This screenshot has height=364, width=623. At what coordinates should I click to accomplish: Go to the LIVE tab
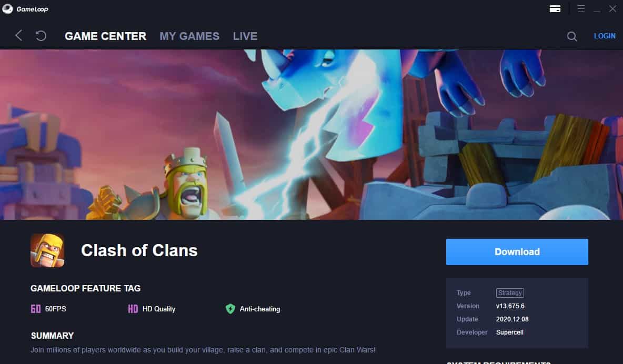(245, 36)
